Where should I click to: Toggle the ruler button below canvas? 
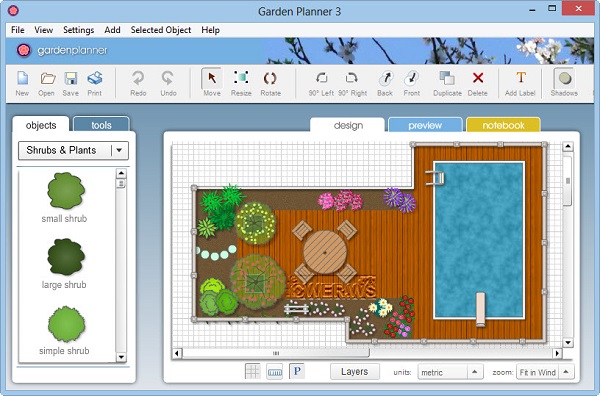275,372
